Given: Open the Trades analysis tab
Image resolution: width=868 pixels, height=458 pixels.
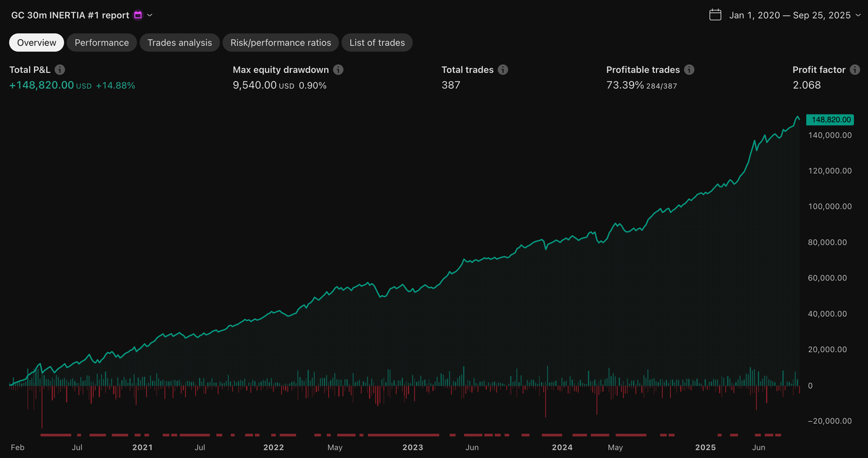Looking at the screenshot, I should 179,43.
